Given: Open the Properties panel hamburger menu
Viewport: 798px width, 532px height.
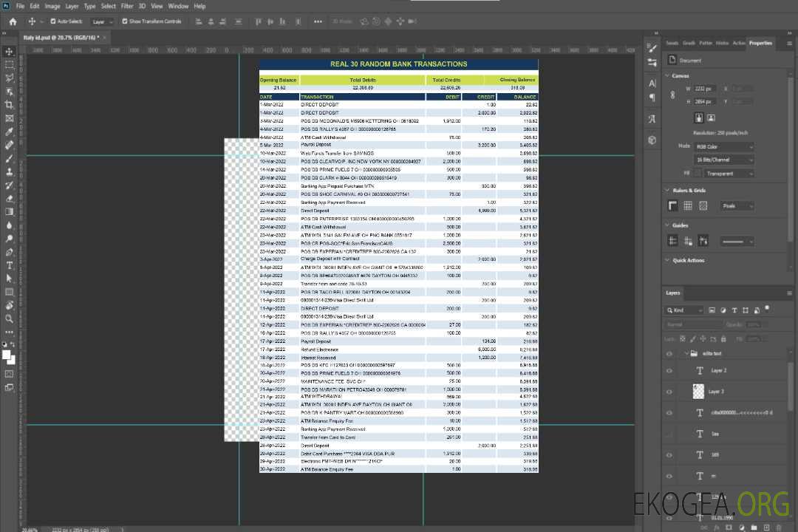Looking at the screenshot, I should pyautogui.click(x=789, y=44).
